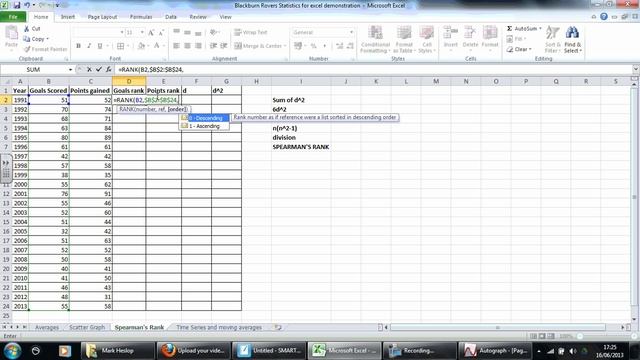Open the File tab
The height and width of the screenshot is (360, 640).
(13, 17)
